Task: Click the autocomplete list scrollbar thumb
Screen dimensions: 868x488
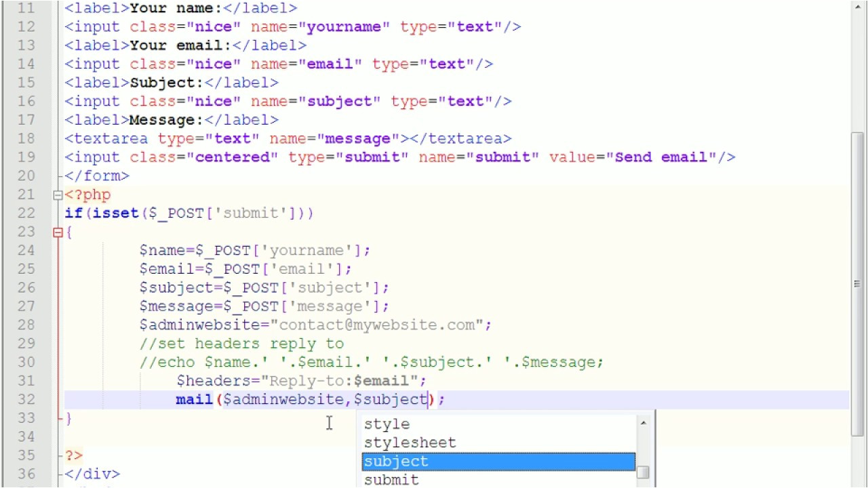Action: (x=643, y=472)
